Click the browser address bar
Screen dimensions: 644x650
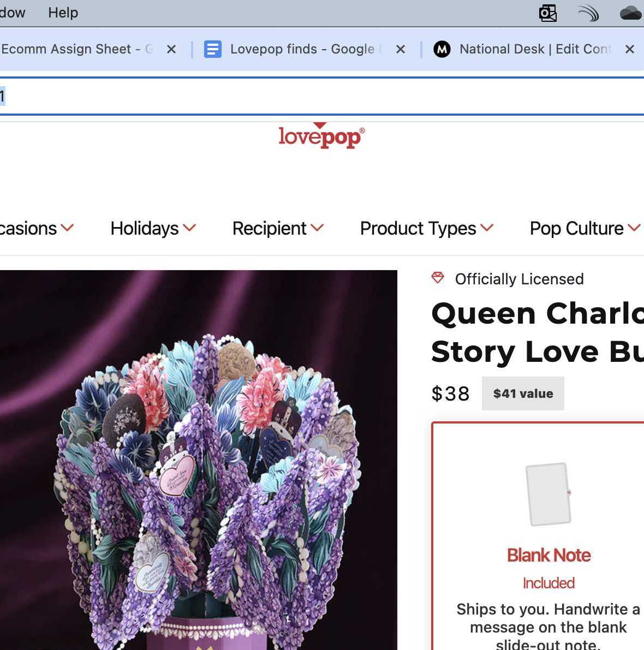tap(322, 96)
